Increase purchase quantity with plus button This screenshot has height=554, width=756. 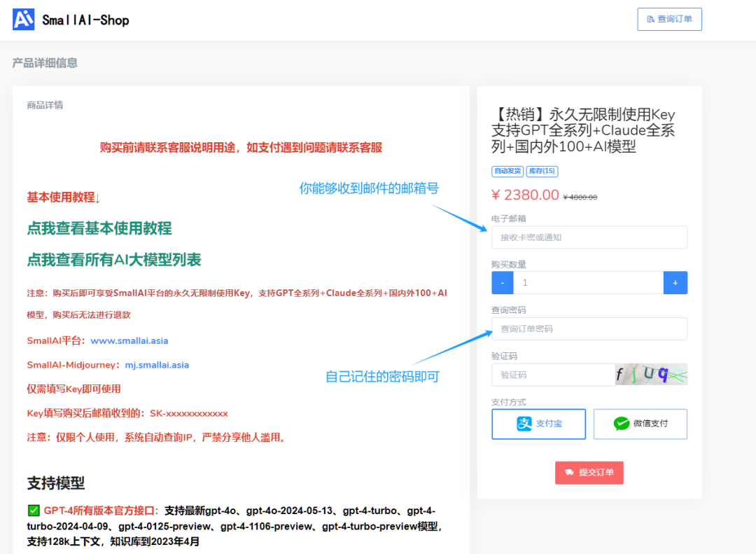675,283
